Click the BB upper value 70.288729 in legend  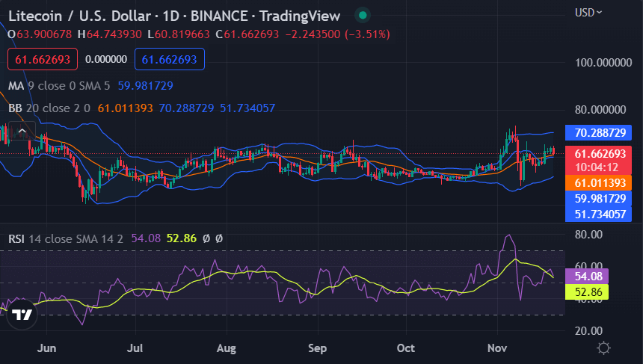tap(186, 108)
